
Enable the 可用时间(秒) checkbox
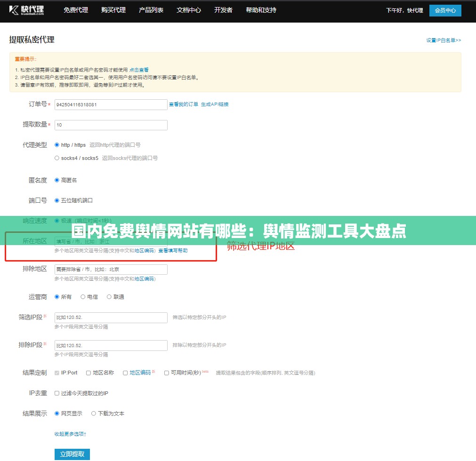tap(166, 373)
